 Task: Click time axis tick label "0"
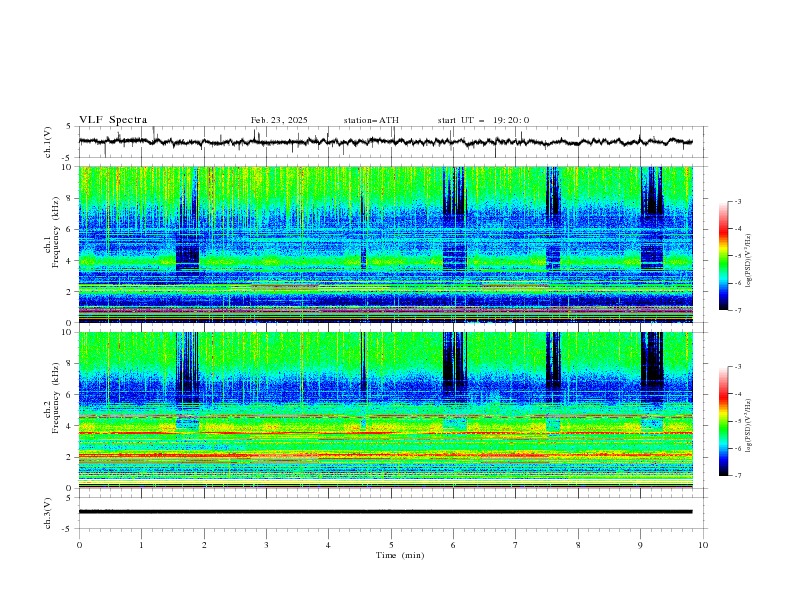click(79, 545)
